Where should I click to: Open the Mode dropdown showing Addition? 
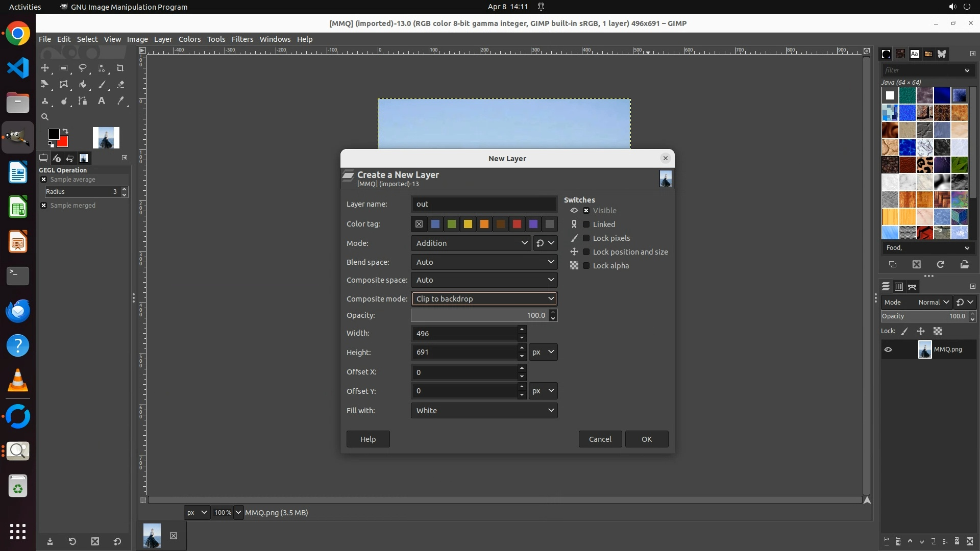pyautogui.click(x=471, y=243)
